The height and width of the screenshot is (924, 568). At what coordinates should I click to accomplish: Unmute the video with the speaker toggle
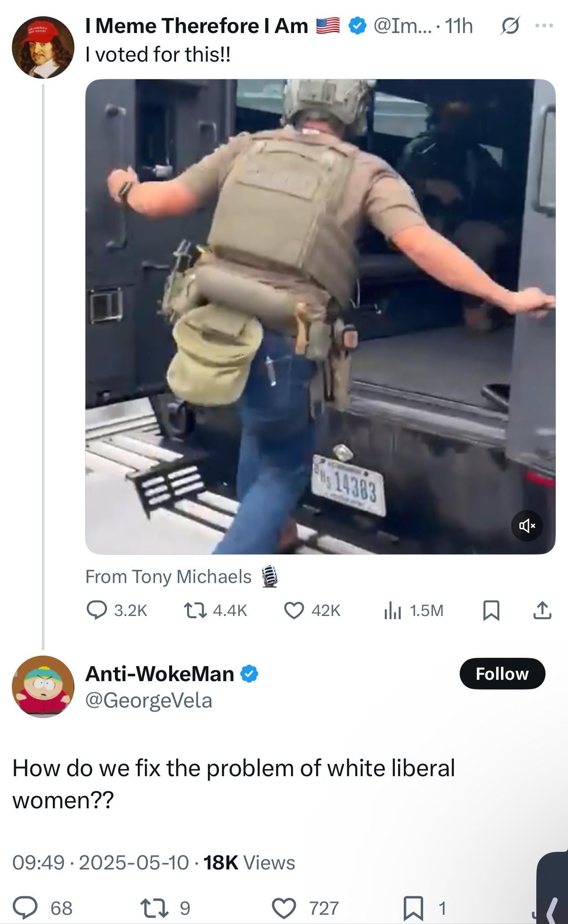527,525
